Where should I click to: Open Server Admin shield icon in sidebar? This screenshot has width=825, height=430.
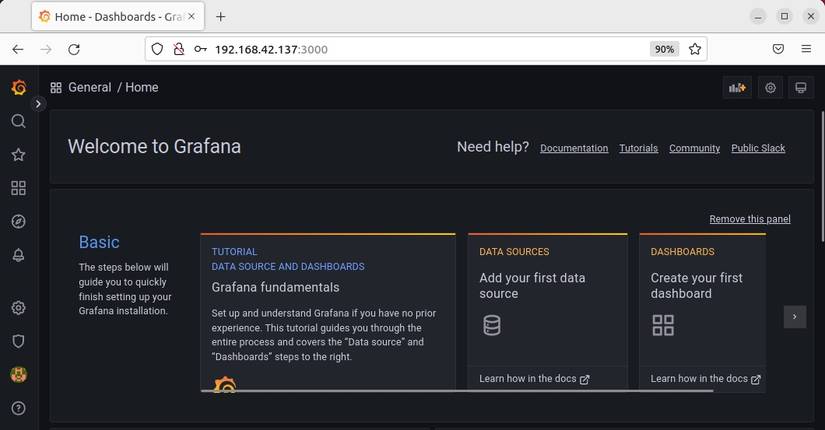coord(18,341)
